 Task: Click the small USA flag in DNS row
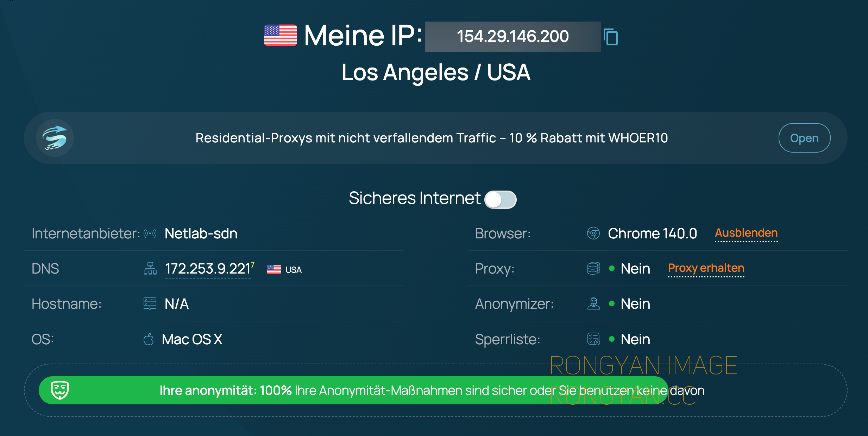pos(274,270)
